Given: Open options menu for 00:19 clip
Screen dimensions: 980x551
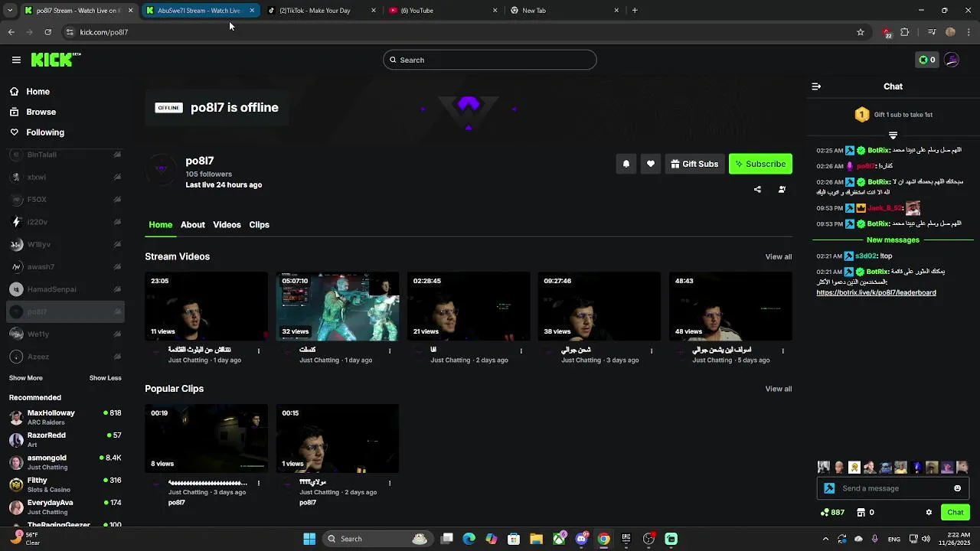Looking at the screenshot, I should pyautogui.click(x=259, y=484).
